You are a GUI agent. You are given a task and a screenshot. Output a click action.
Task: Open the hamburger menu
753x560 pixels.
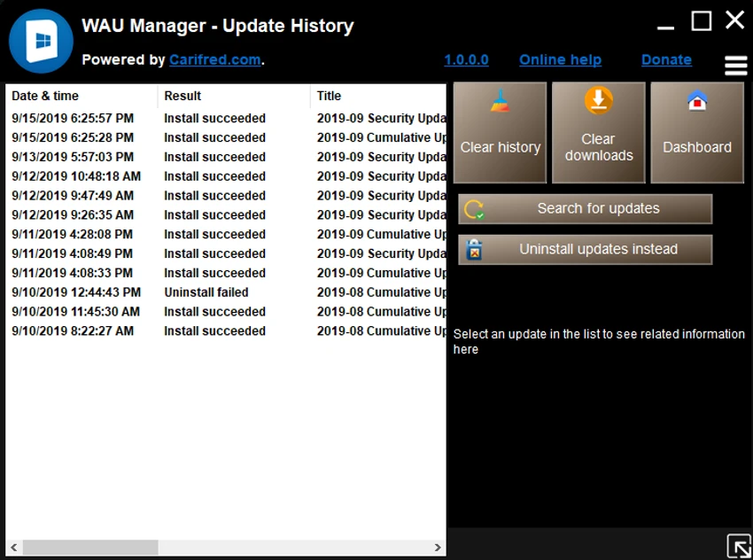[735, 66]
